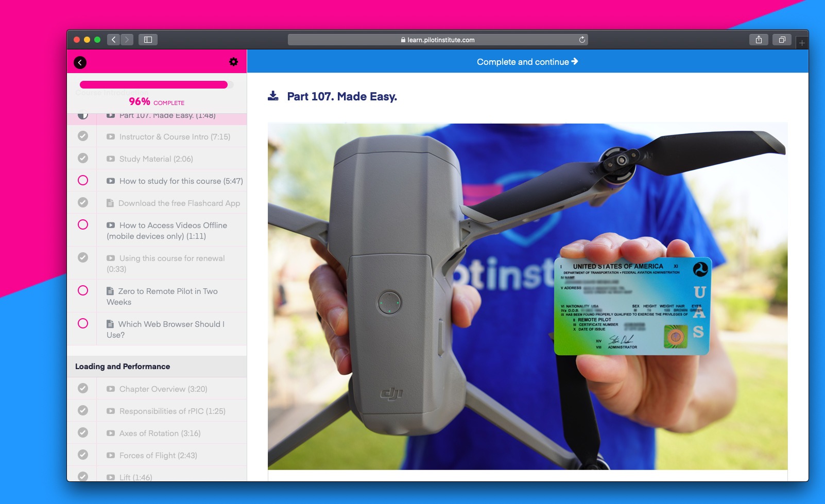The image size is (825, 504).
Task: Toggle completion circle for Study Material
Action: pos(83,158)
